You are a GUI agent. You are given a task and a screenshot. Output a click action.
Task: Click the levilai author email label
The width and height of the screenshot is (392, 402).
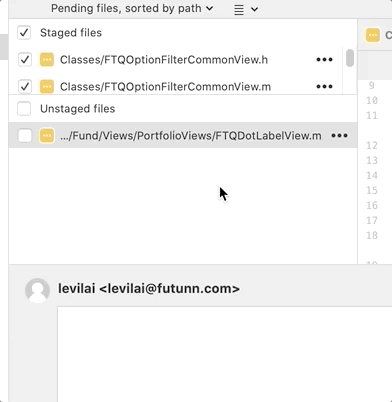(149, 288)
